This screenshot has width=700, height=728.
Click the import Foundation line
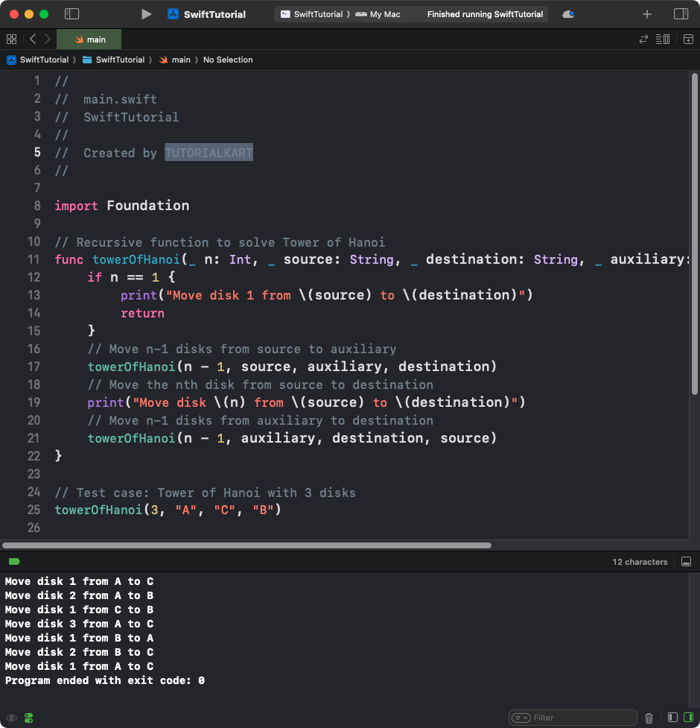click(x=122, y=206)
